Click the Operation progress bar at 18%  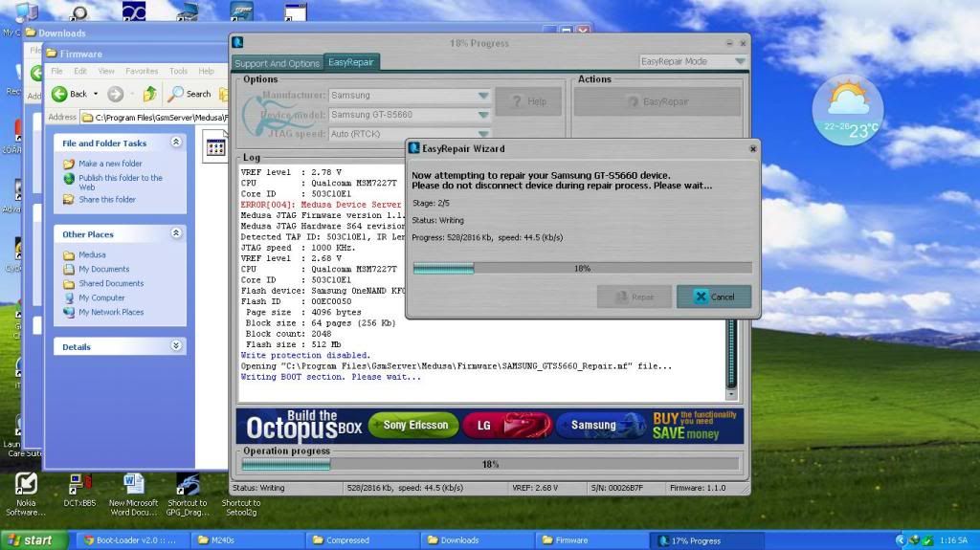click(x=491, y=464)
